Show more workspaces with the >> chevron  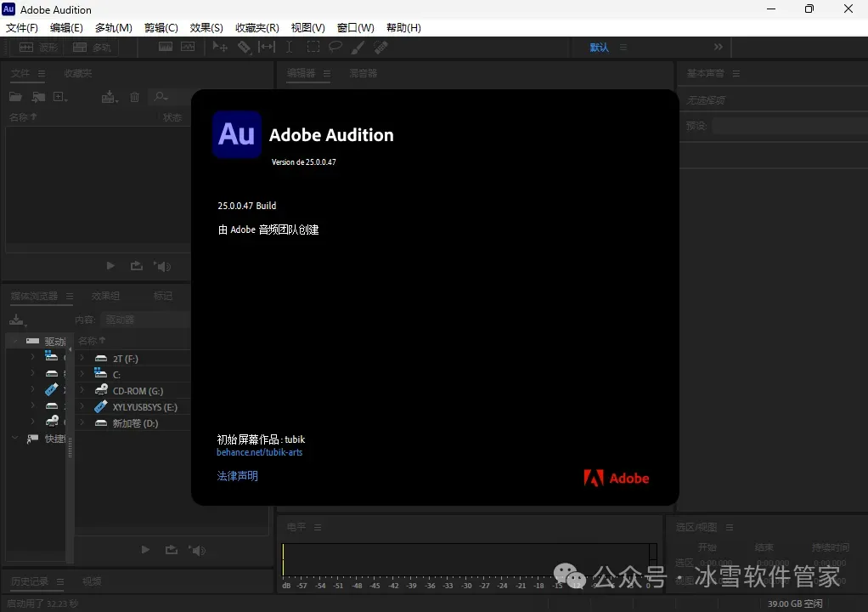point(718,47)
